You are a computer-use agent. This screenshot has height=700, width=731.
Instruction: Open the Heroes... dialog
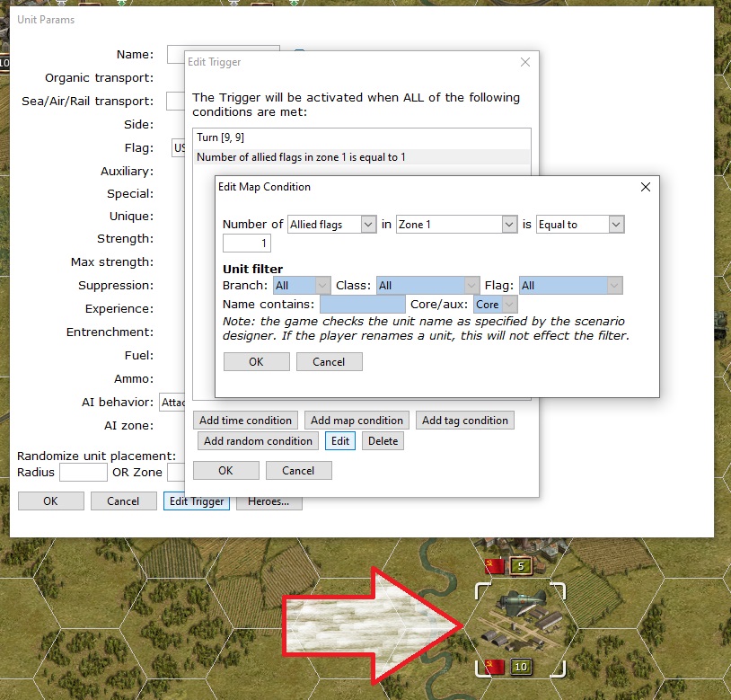pyautogui.click(x=269, y=501)
